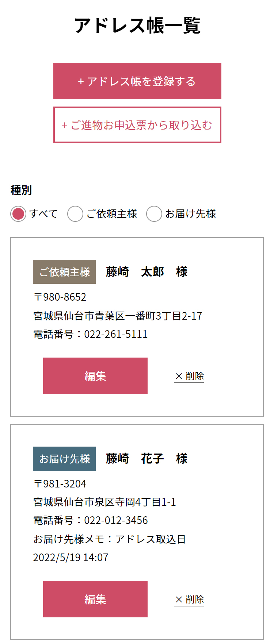Select the すべて radio button
Image resolution: width=274 pixels, height=644 pixels.
pyautogui.click(x=18, y=214)
